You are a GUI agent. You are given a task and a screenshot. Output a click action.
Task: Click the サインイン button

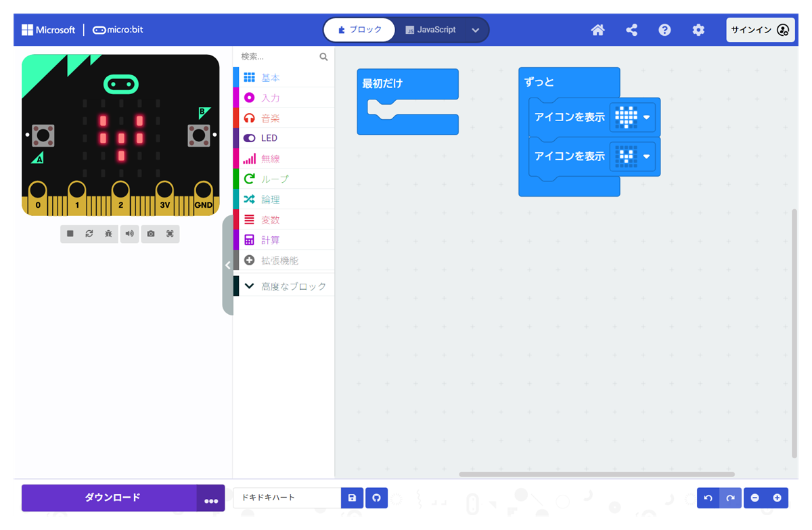coord(761,30)
